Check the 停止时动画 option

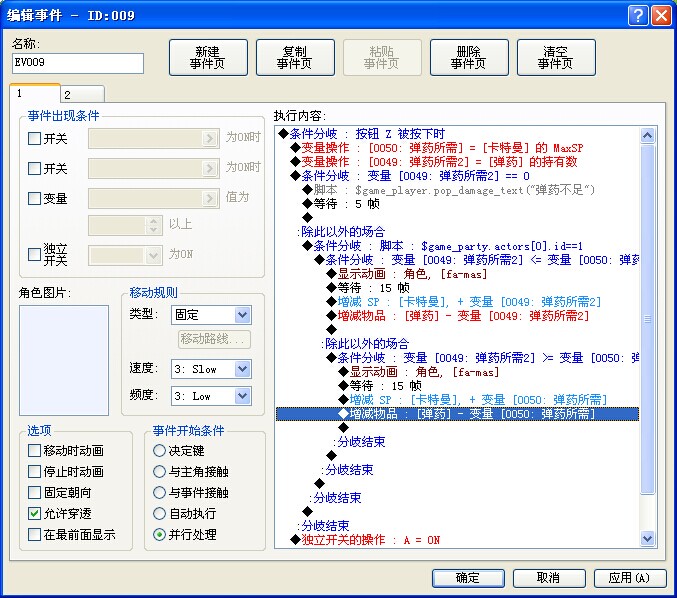click(x=34, y=471)
